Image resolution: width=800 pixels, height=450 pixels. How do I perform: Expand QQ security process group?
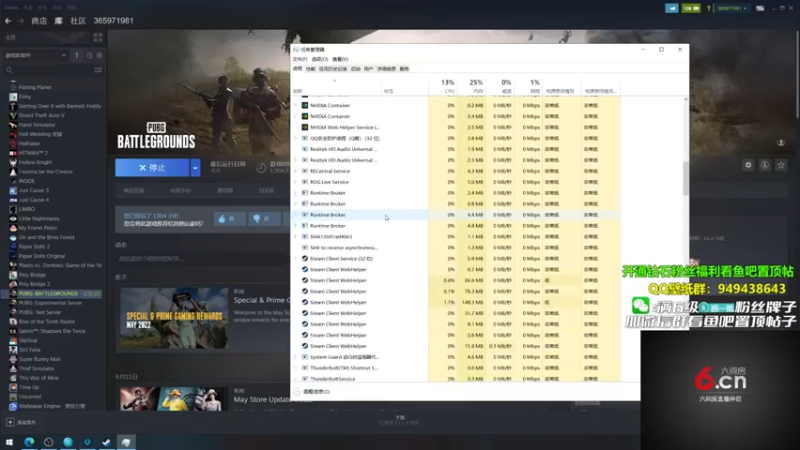coord(295,138)
